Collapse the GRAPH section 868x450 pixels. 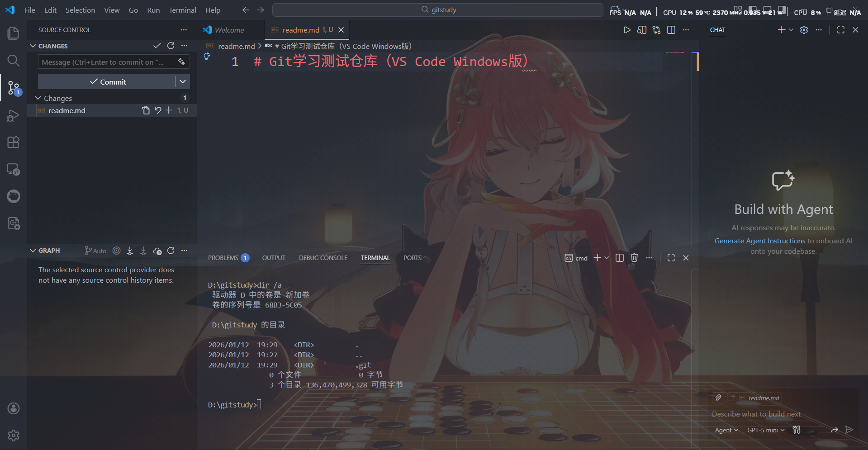[x=33, y=251]
